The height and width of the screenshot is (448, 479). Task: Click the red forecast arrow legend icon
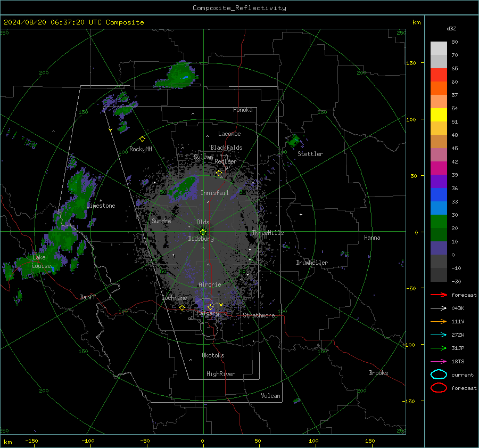click(439, 295)
